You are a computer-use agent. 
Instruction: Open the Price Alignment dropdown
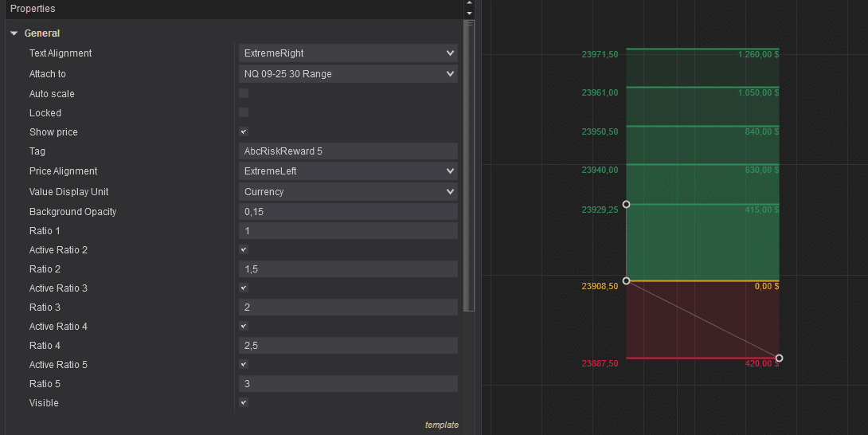coord(348,171)
